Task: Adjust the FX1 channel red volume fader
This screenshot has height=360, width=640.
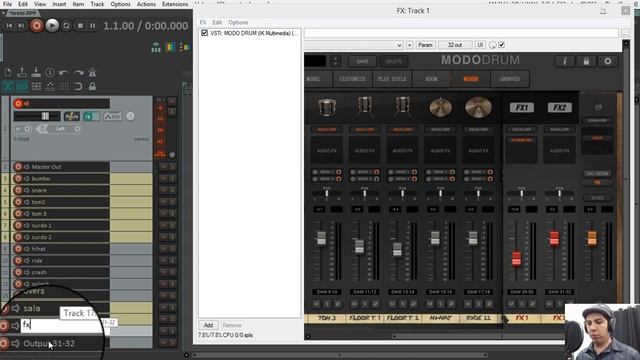Action: [x=516, y=258]
